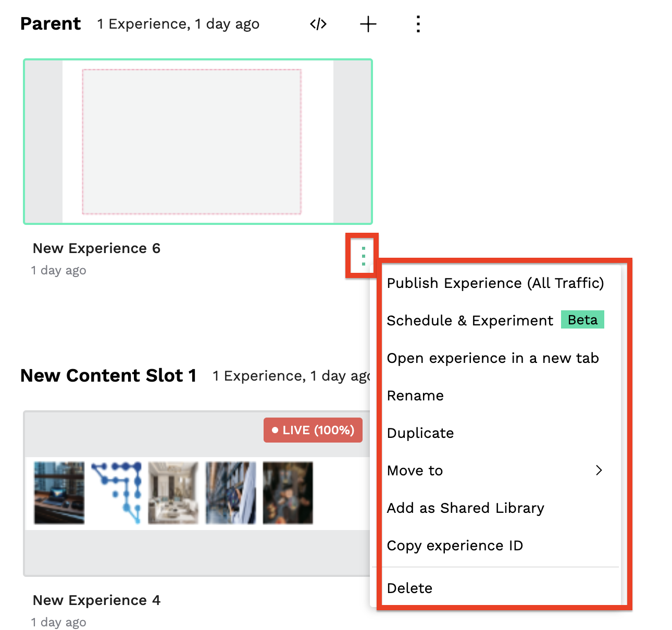Click the first desk image thumbnail

pos(59,493)
